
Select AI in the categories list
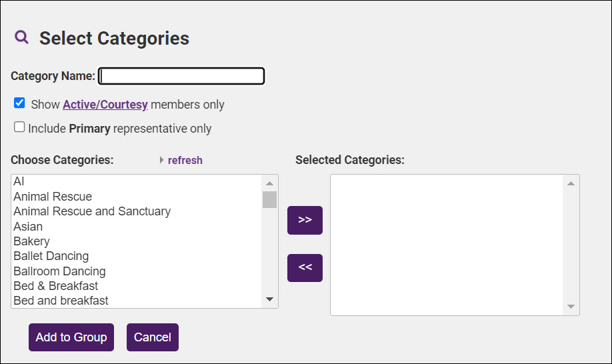(x=19, y=181)
